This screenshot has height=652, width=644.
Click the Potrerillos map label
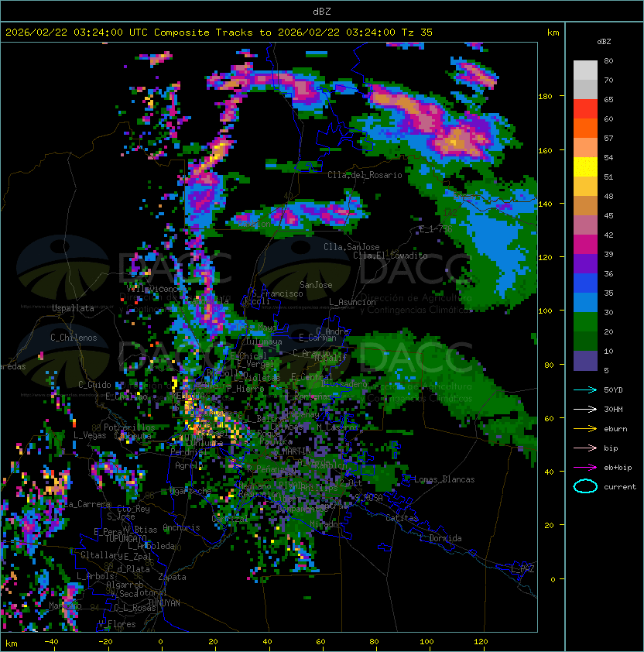click(129, 427)
